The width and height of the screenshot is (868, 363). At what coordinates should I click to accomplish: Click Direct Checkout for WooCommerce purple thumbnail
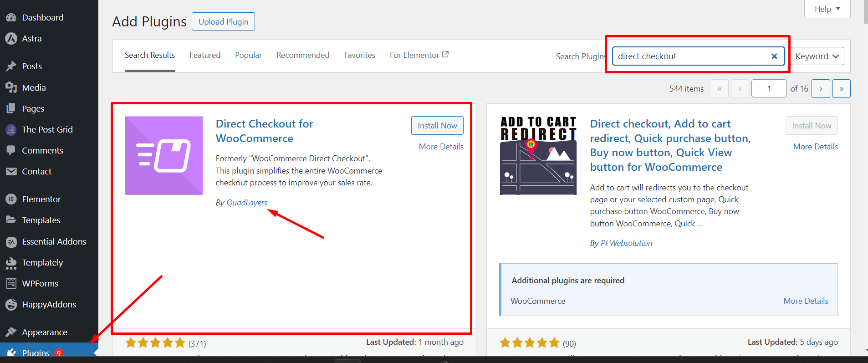[x=164, y=156]
